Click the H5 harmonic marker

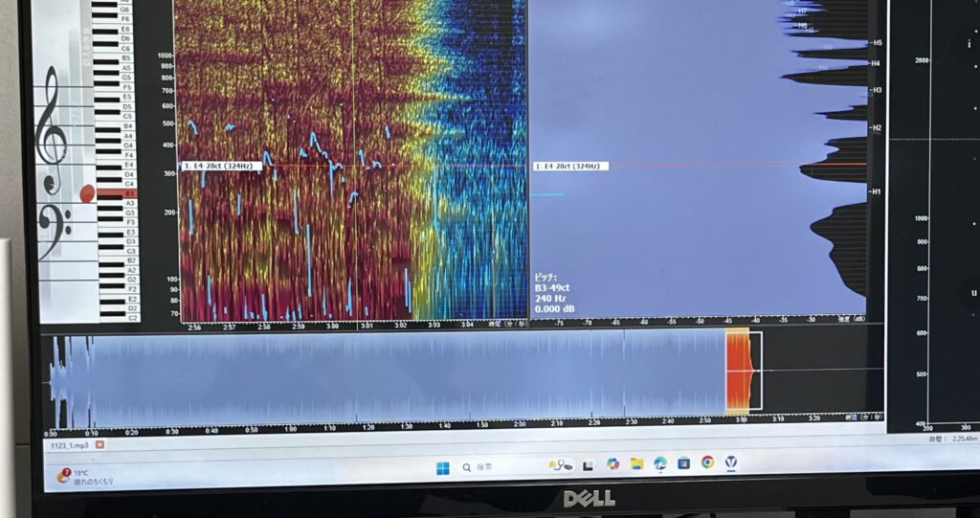[x=876, y=43]
